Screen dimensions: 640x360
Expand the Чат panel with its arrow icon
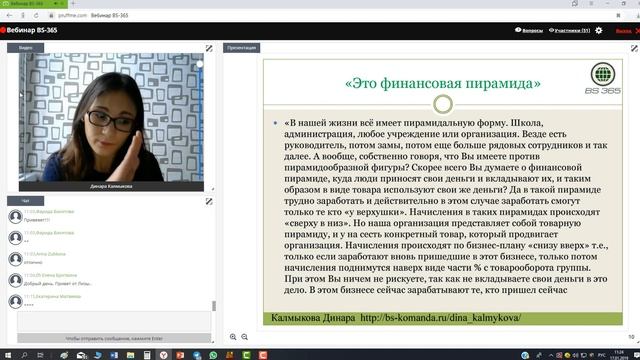(x=209, y=201)
